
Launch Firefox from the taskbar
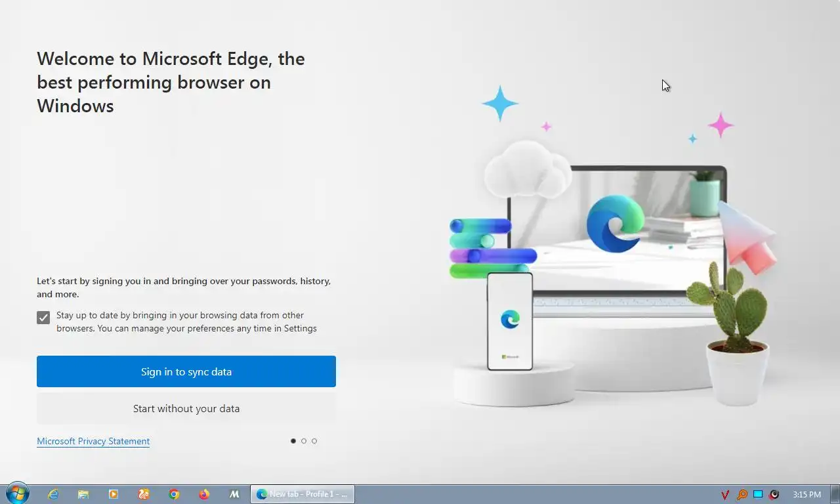click(x=204, y=494)
